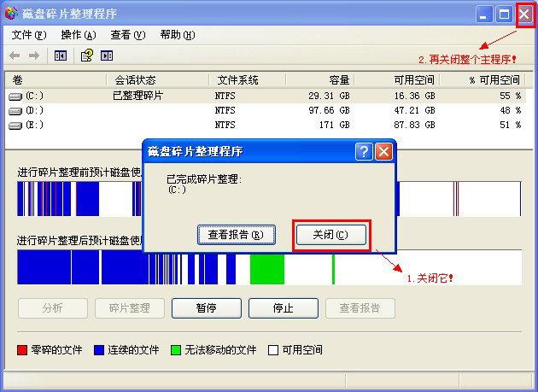Toggle the console tree pane icon
This screenshot has width=538, height=392.
pyautogui.click(x=61, y=56)
